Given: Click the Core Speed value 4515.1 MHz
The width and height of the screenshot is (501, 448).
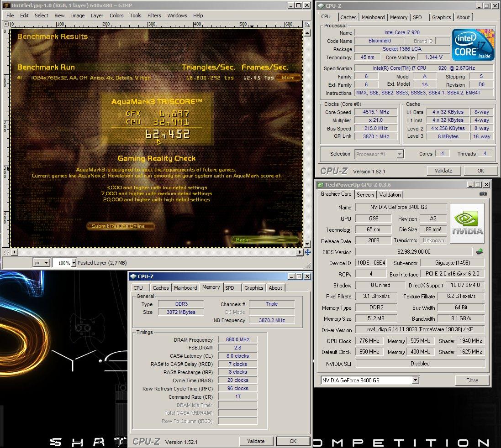Looking at the screenshot, I should [376, 112].
